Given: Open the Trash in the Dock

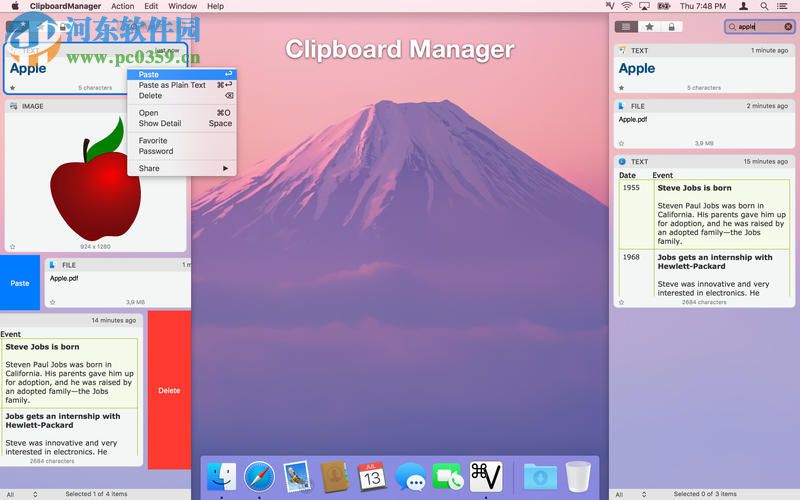Looking at the screenshot, I should point(578,476).
